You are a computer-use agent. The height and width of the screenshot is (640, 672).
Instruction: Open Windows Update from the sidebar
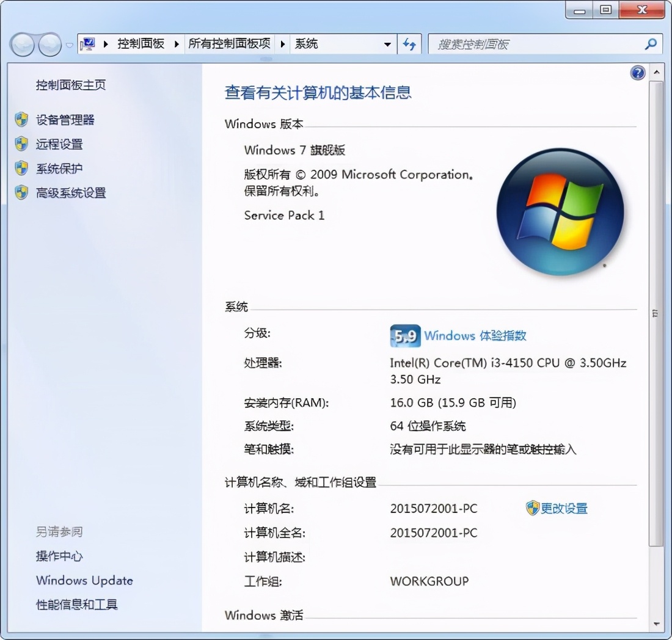(84, 580)
